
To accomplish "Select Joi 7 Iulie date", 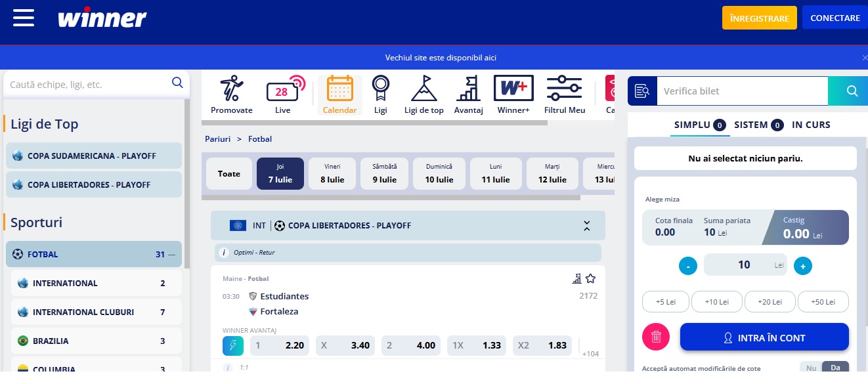I will (280, 174).
